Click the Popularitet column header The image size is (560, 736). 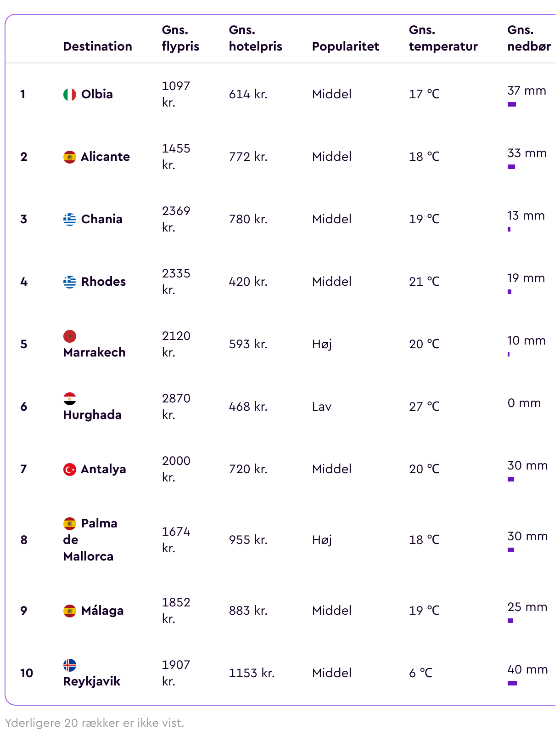coord(345,46)
